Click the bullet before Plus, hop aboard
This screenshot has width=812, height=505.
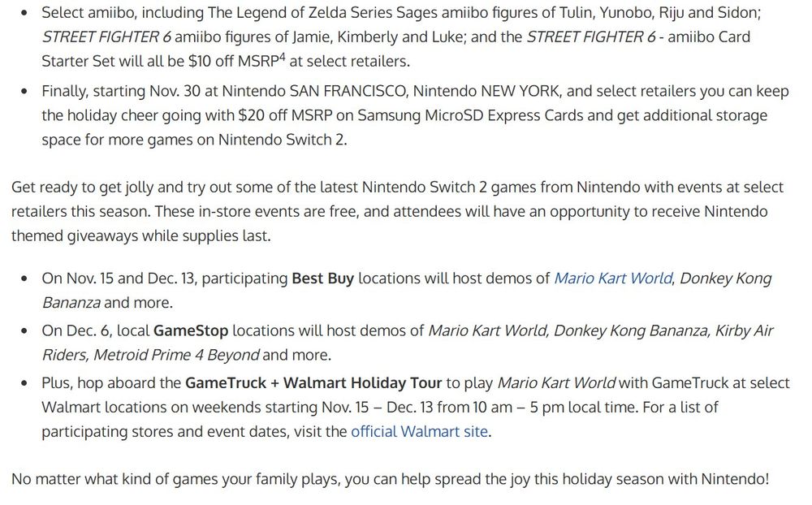[x=24, y=383]
